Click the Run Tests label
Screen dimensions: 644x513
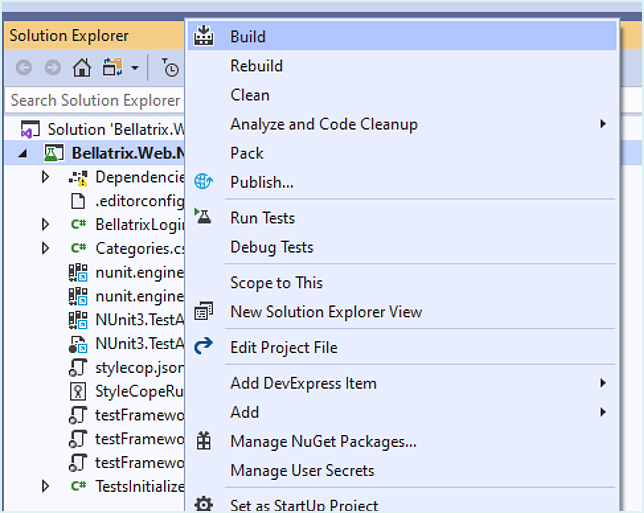coord(262,218)
